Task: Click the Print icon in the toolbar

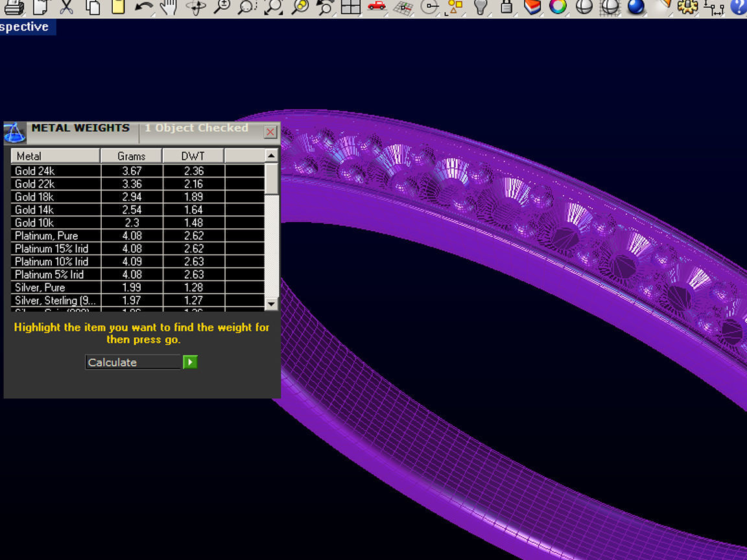Action: 14,6
